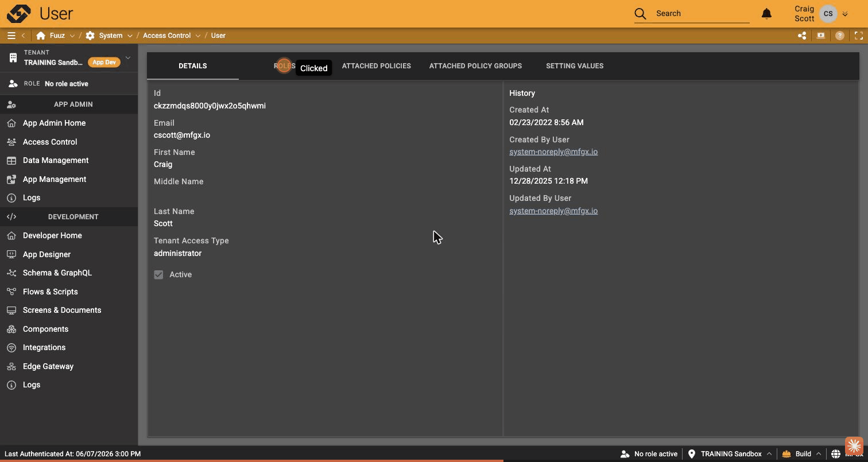Click the Integrations wifi icon

point(11,347)
